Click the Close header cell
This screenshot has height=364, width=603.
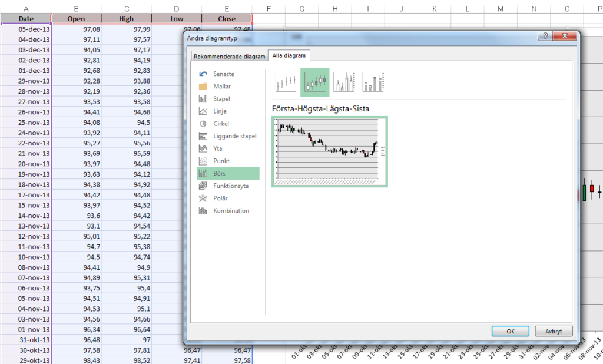pyautogui.click(x=227, y=19)
